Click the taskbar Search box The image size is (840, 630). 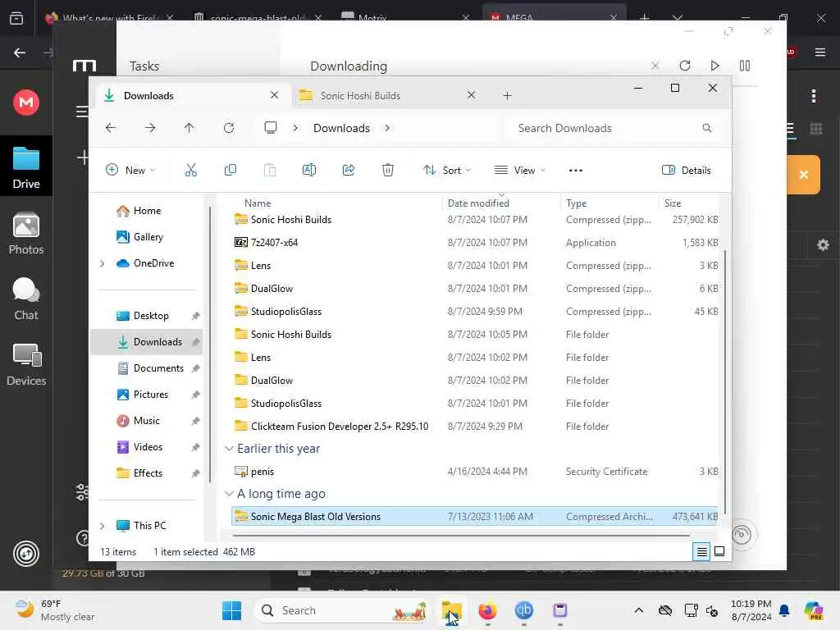pyautogui.click(x=343, y=610)
